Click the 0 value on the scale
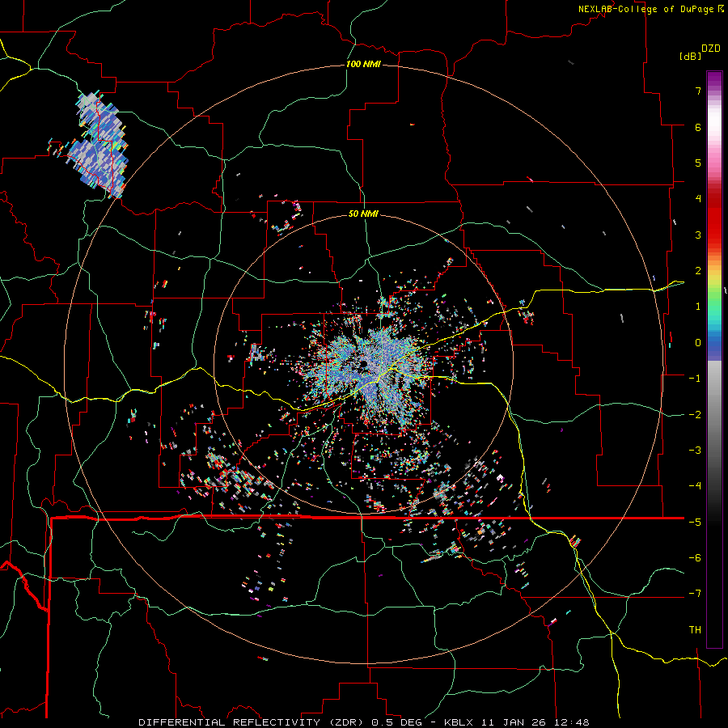The width and height of the screenshot is (728, 728). (x=698, y=343)
